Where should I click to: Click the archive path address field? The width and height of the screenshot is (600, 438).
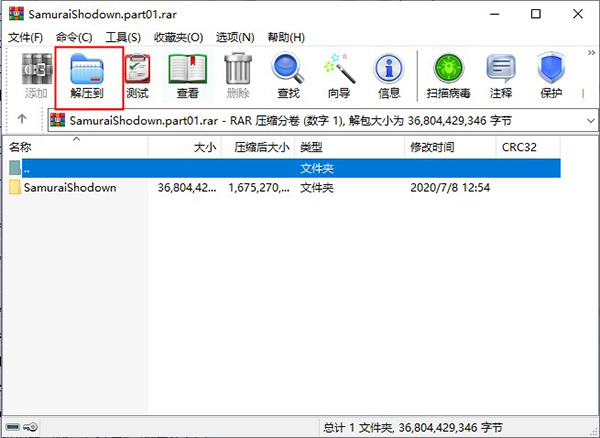[x=323, y=121]
